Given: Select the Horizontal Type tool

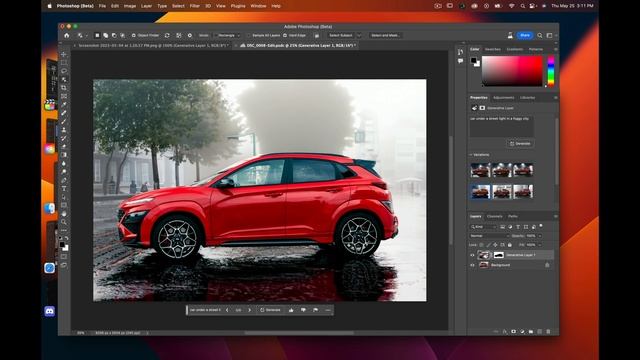Looking at the screenshot, I should 64,189.
